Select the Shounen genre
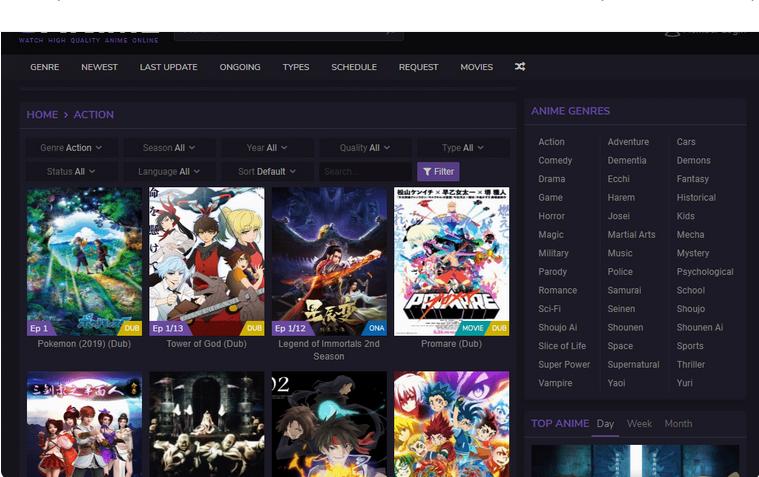The width and height of the screenshot is (759, 477). coord(625,327)
